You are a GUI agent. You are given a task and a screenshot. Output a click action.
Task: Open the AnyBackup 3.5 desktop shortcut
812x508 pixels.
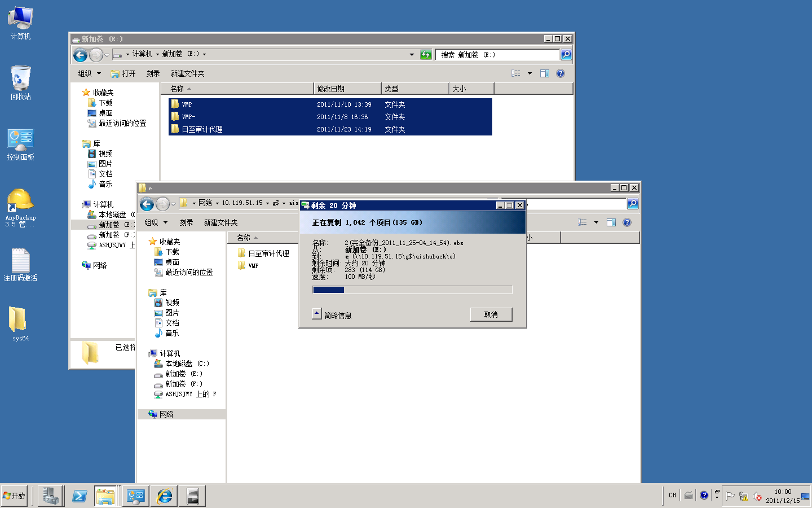click(x=20, y=207)
